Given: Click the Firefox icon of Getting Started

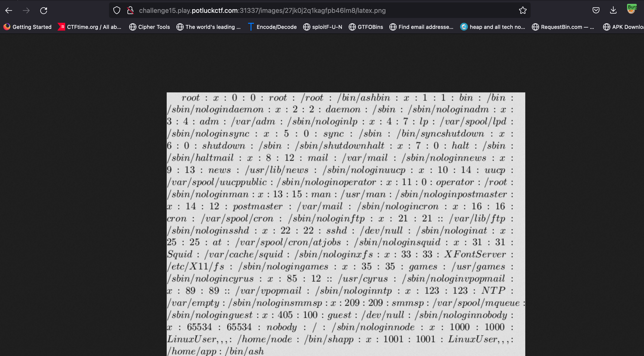Looking at the screenshot, I should click(7, 27).
